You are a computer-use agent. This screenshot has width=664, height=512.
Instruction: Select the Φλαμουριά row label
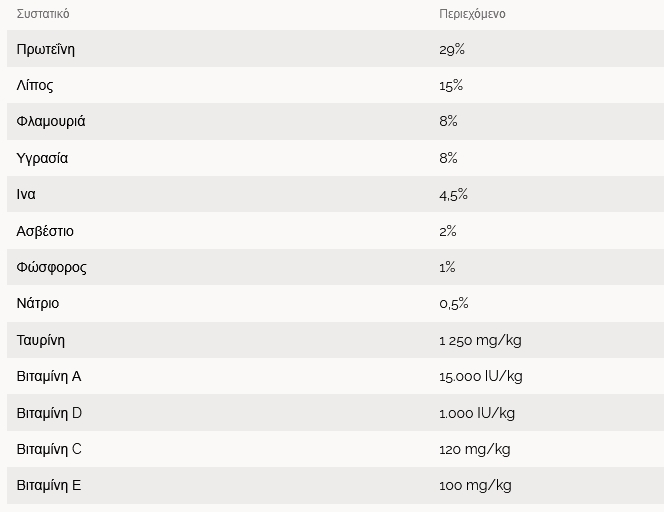pyautogui.click(x=51, y=122)
